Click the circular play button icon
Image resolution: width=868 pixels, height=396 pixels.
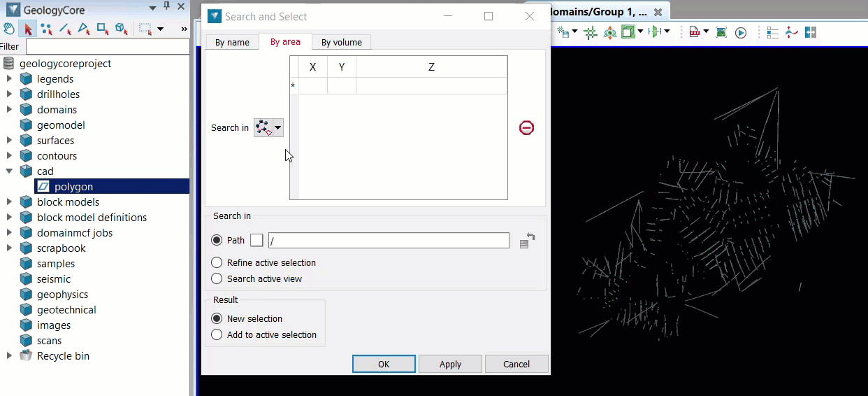(741, 32)
